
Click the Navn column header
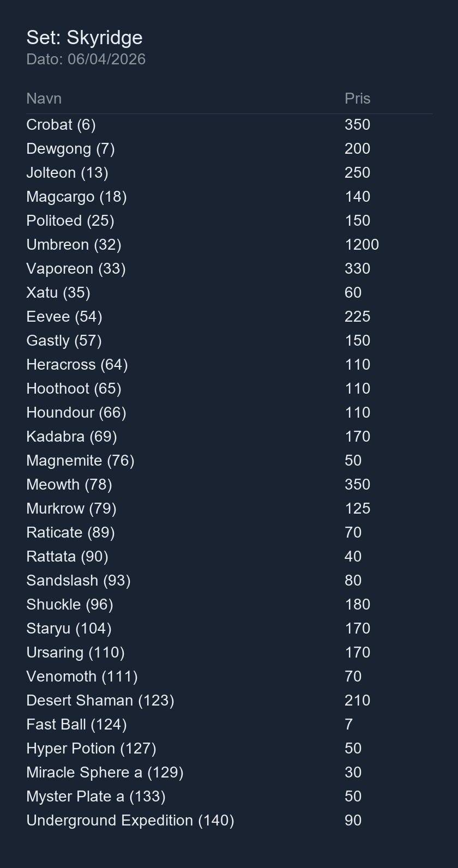44,99
